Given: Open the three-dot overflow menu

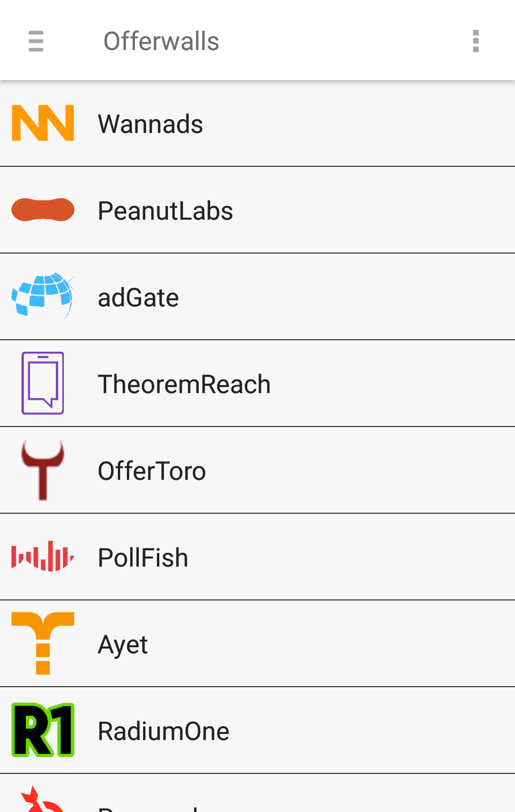Looking at the screenshot, I should pyautogui.click(x=475, y=41).
